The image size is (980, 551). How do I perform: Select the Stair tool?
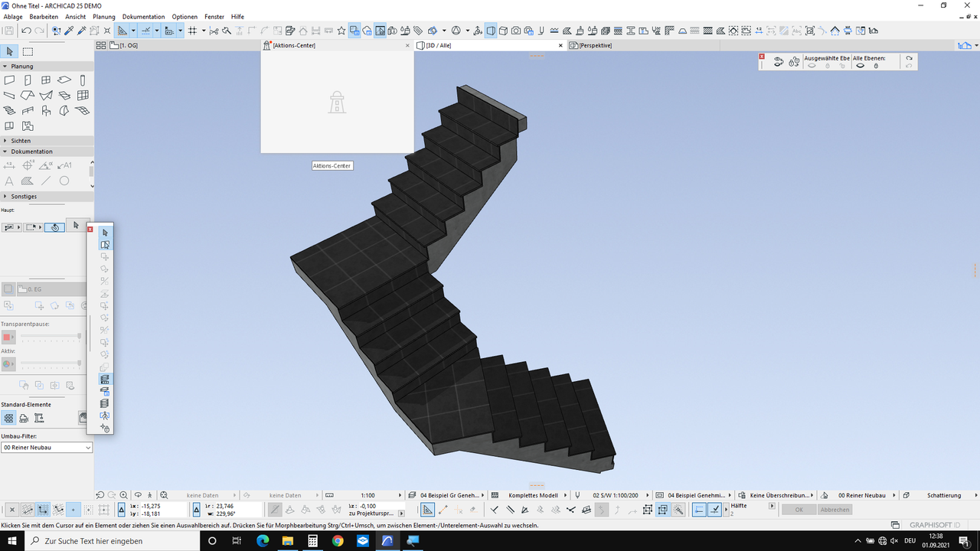[x=10, y=110]
